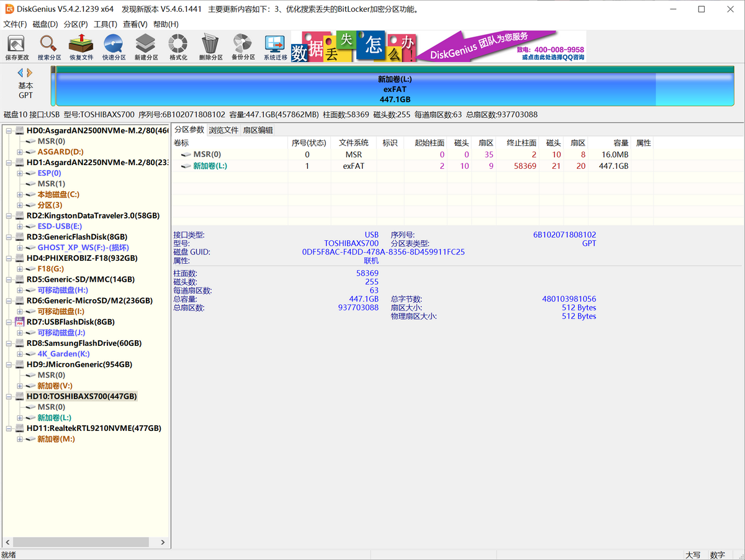Image resolution: width=745 pixels, height=560 pixels.
Task: Collapse the RD2:KingstonDataTraveler3.0 node
Action: [9, 215]
